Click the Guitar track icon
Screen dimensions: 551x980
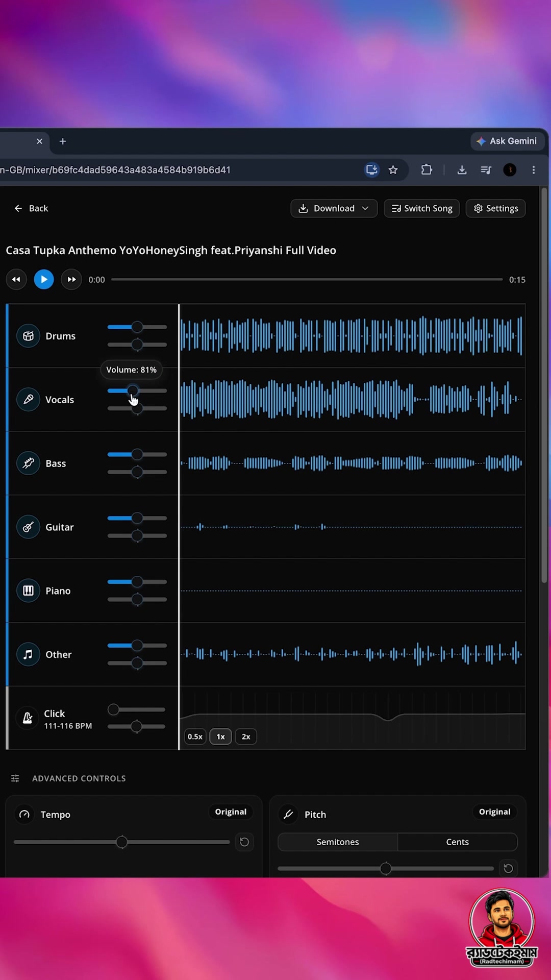click(28, 527)
